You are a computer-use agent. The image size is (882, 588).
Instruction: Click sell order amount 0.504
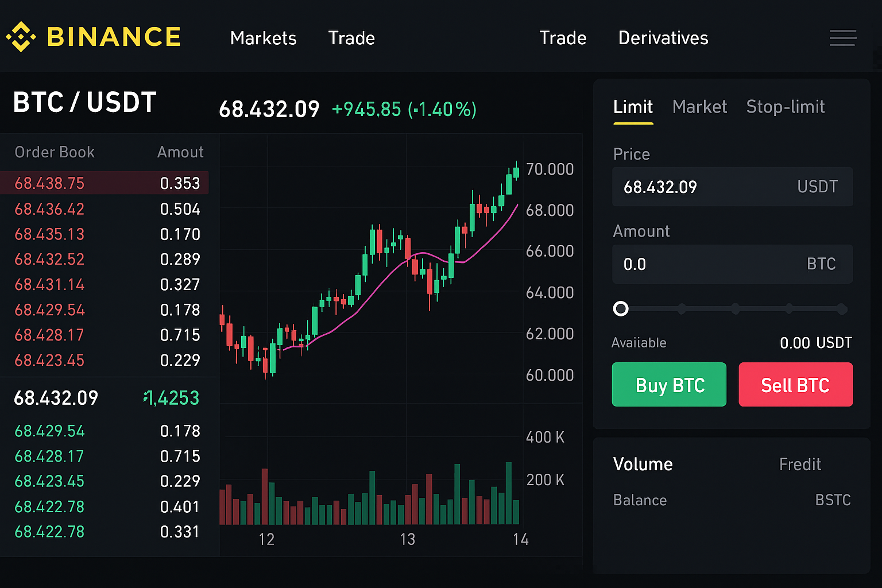pyautogui.click(x=180, y=209)
